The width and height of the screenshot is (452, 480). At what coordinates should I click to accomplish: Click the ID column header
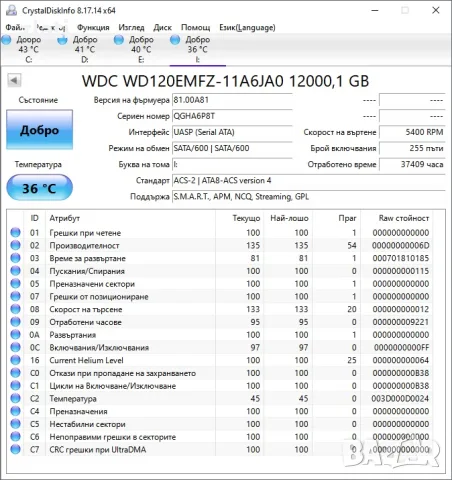pos(35,218)
